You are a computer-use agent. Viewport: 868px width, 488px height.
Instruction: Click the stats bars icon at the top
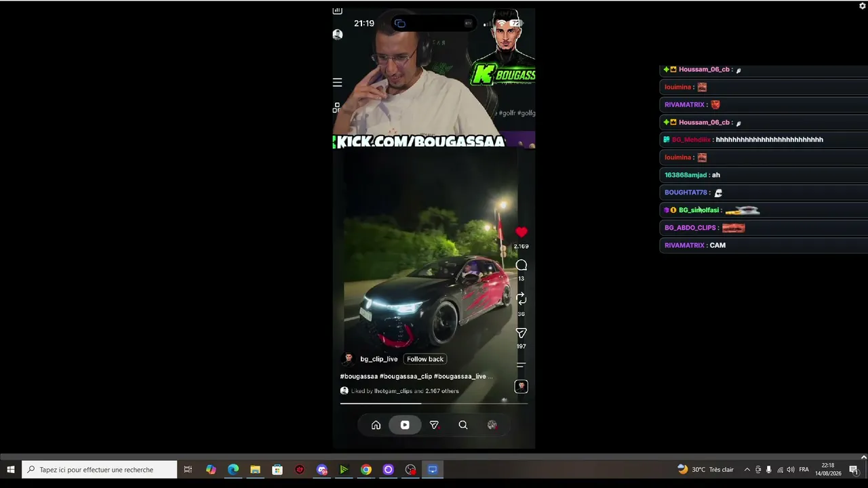pyautogui.click(x=337, y=10)
